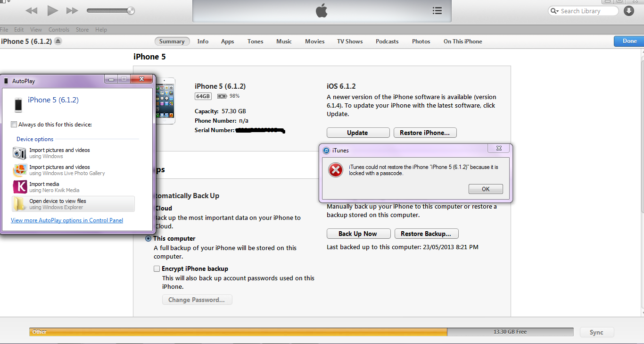This screenshot has width=644, height=344.
Task: Click the Back Up Now button
Action: 358,234
